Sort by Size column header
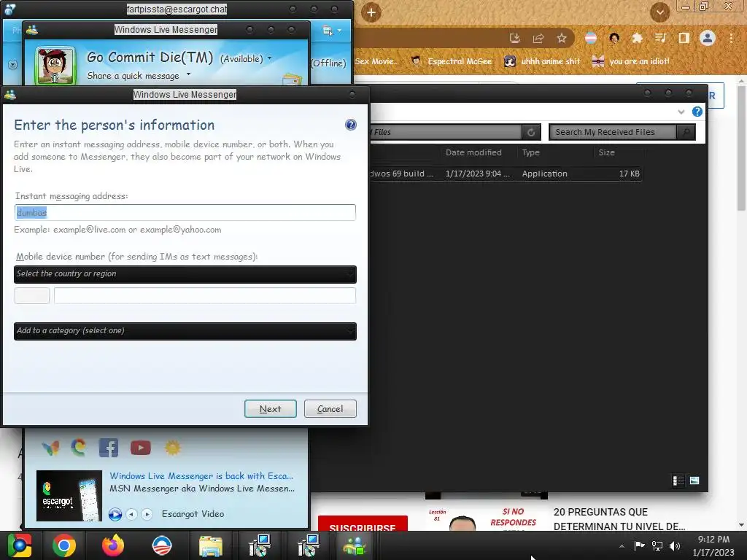This screenshot has width=747, height=560. 606,152
